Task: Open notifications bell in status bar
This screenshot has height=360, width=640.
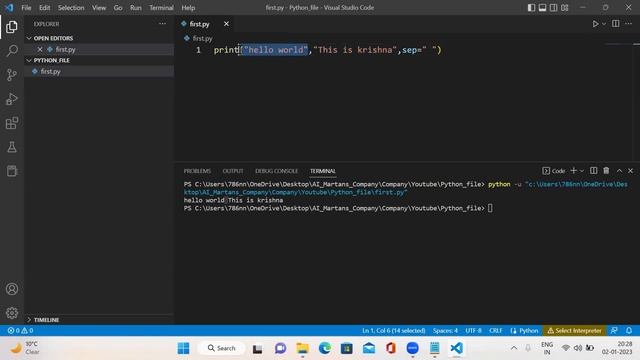Action: click(629, 331)
